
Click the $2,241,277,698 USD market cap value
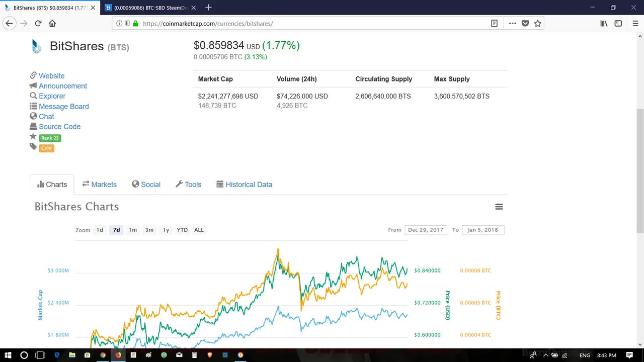(228, 96)
